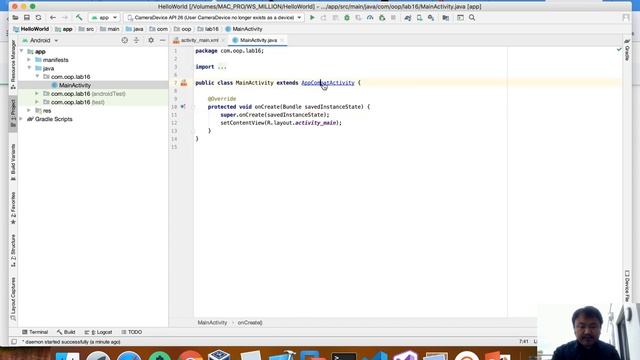Click onCreate() in the editor bottom breadcrumb
Viewport: 640px width, 360px height.
pyautogui.click(x=250, y=322)
